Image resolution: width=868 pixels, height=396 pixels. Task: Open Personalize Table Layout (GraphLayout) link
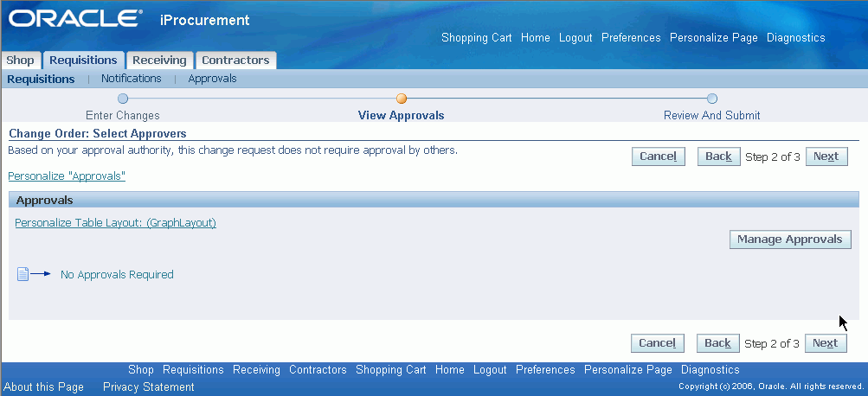point(115,223)
